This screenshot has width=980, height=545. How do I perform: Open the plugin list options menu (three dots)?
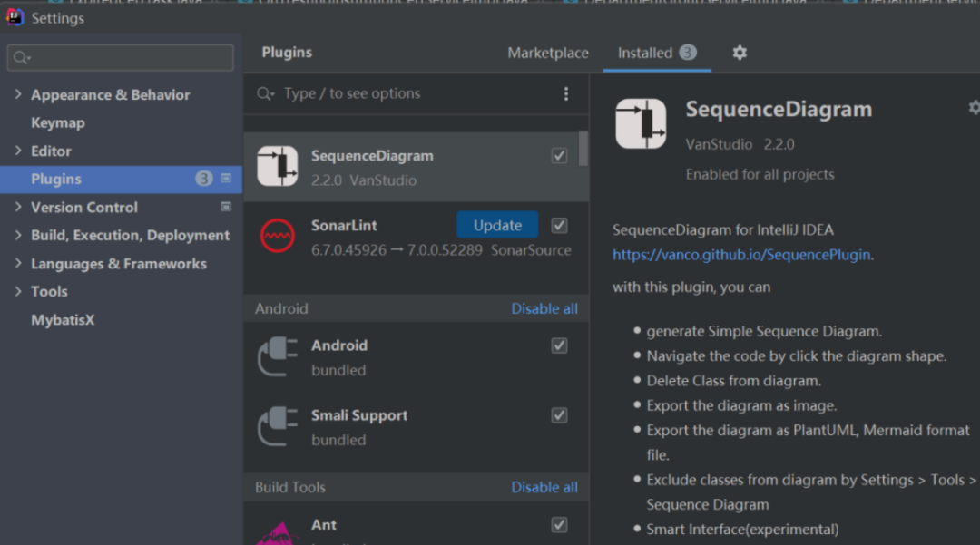pos(566,93)
